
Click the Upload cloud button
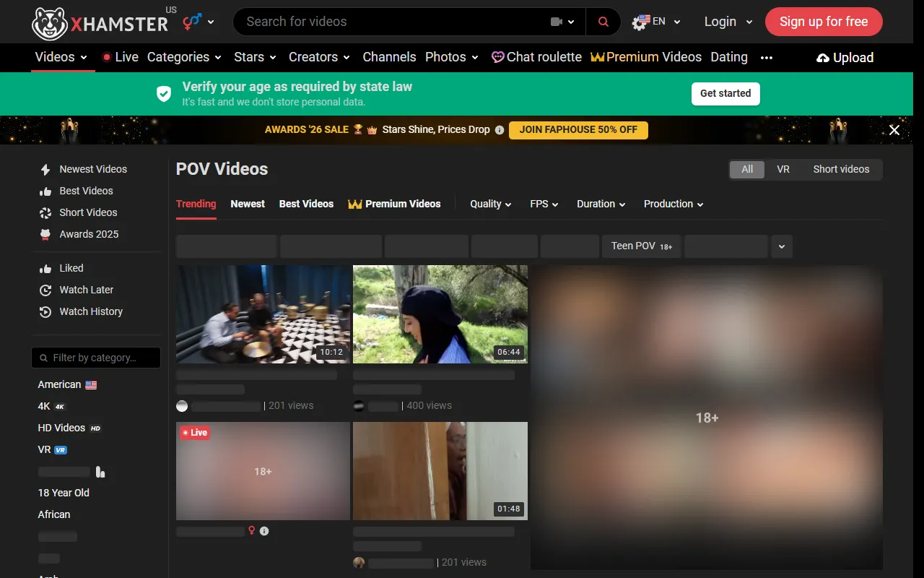tap(845, 58)
